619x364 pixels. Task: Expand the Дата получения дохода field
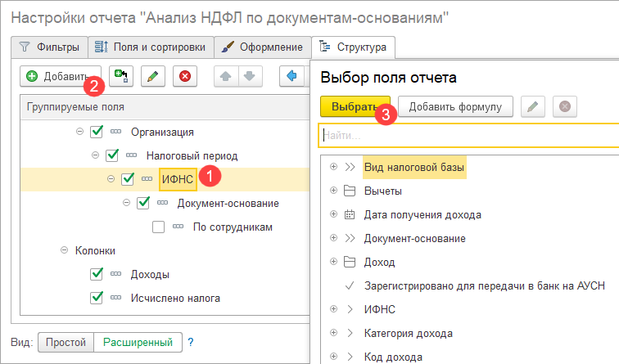333,214
